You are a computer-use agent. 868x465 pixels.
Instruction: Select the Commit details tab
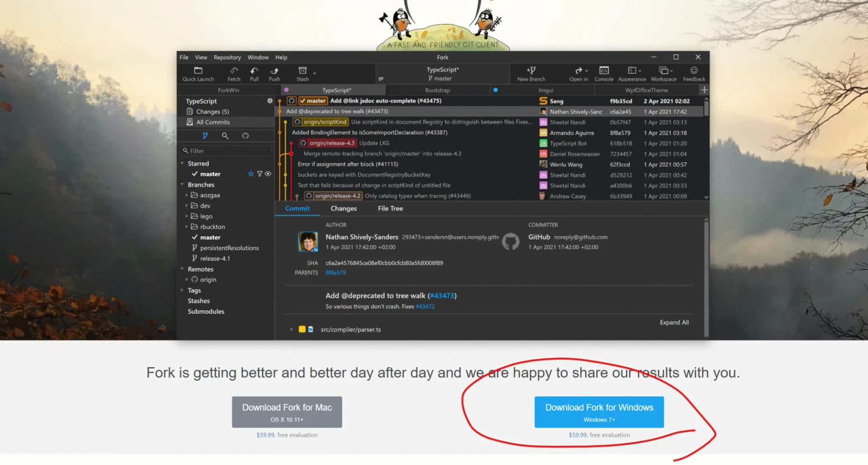point(297,208)
